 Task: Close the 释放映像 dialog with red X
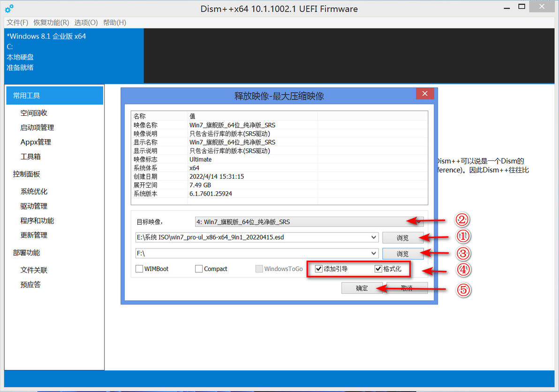(x=424, y=94)
